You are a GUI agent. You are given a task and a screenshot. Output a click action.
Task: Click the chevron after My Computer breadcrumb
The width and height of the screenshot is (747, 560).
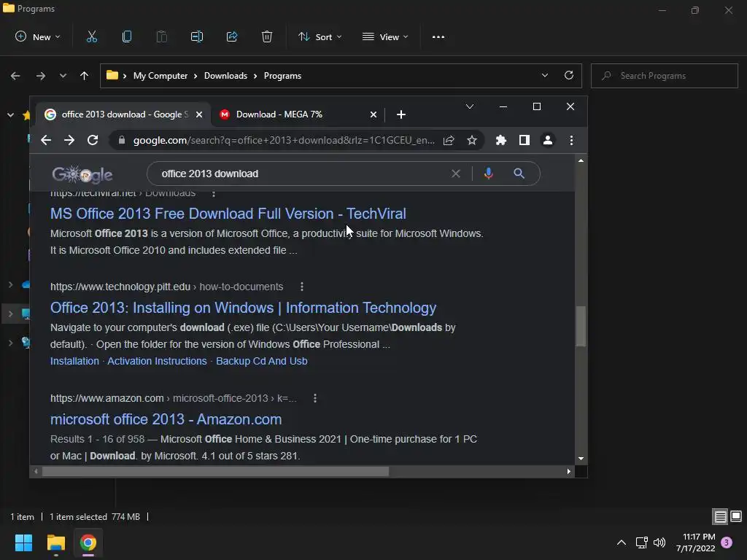196,76
